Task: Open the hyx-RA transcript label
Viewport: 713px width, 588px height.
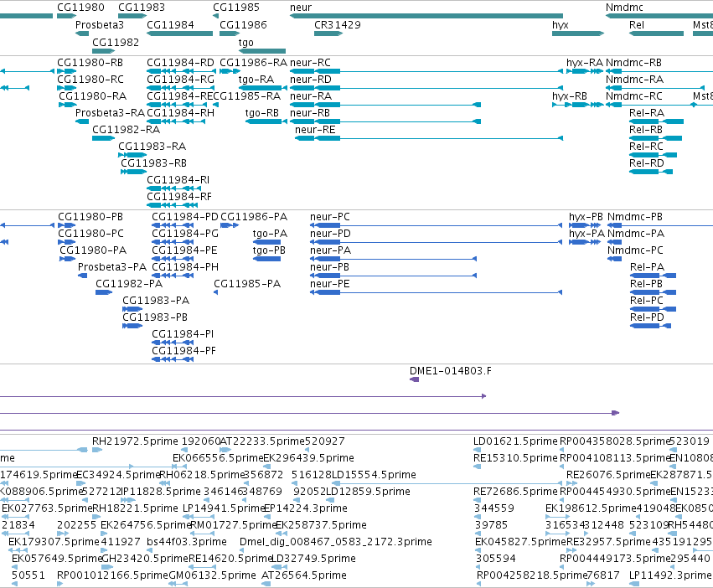Action: click(585, 62)
